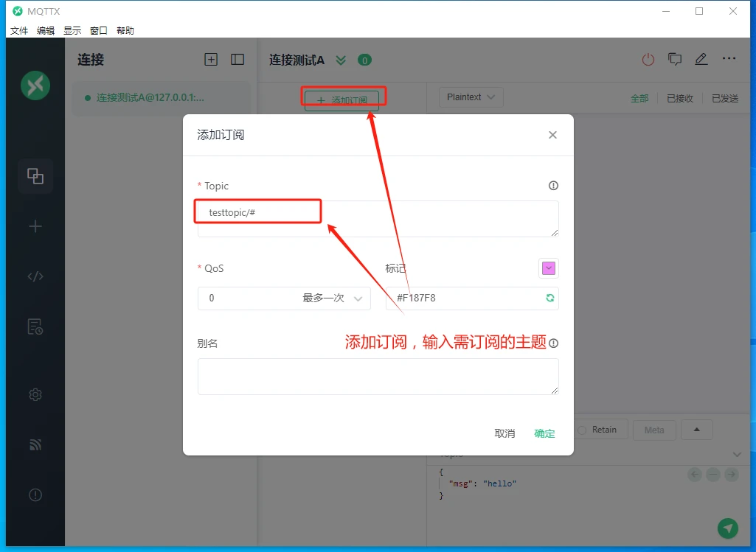Click the alias field info icon
This screenshot has height=552, width=756.
click(x=553, y=343)
